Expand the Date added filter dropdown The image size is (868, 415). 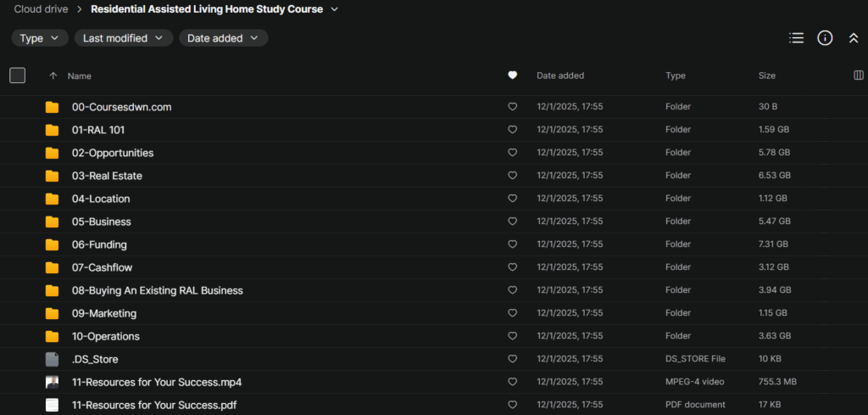[223, 38]
